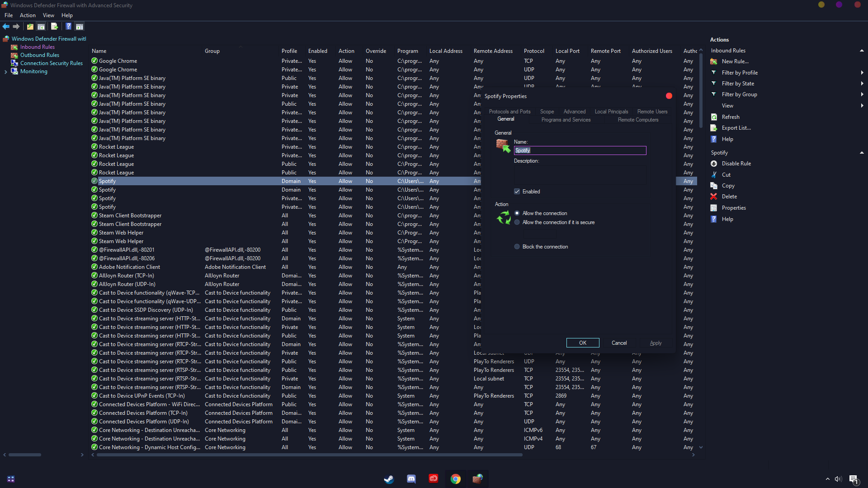This screenshot has height=488, width=868.
Task: Select the first Google Chrome rule row
Action: [x=393, y=61]
